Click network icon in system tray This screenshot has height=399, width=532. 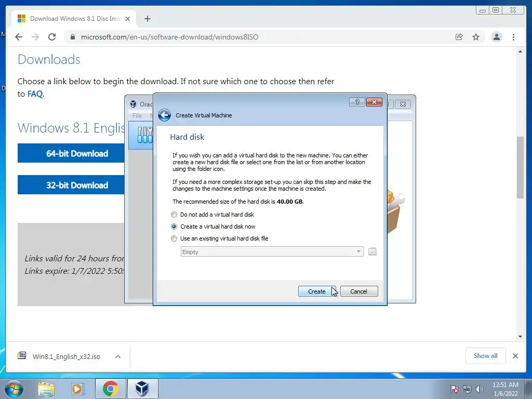point(467,389)
